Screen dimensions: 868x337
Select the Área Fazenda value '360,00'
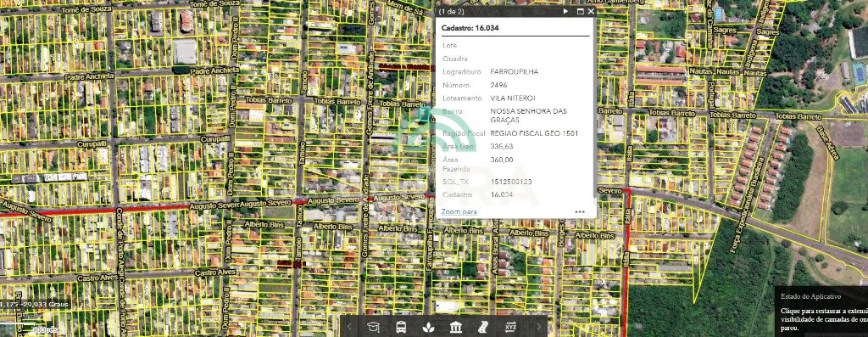(x=502, y=160)
